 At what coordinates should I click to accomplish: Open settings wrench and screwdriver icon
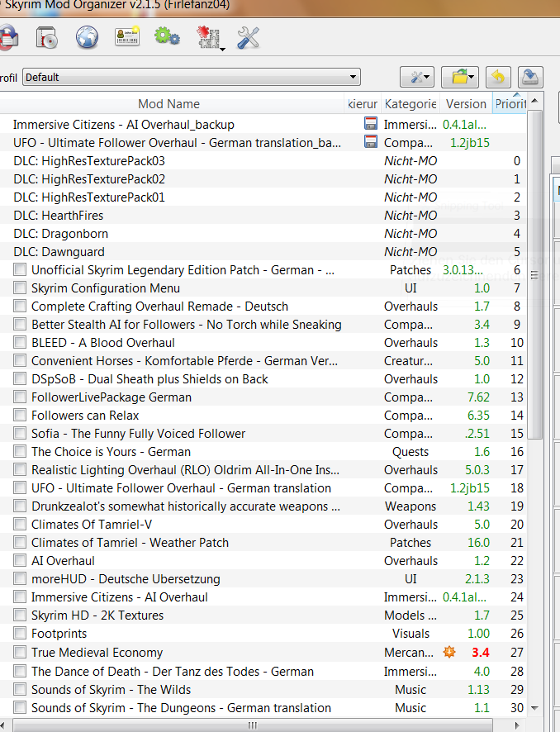248,37
